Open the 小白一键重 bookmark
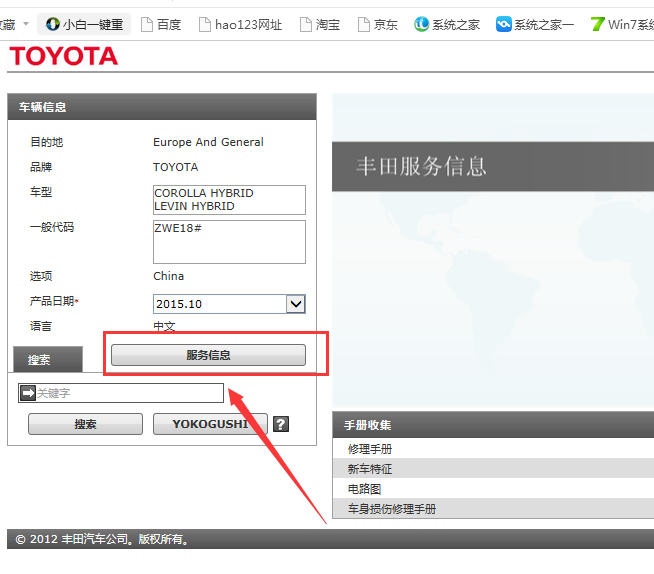 [x=84, y=24]
